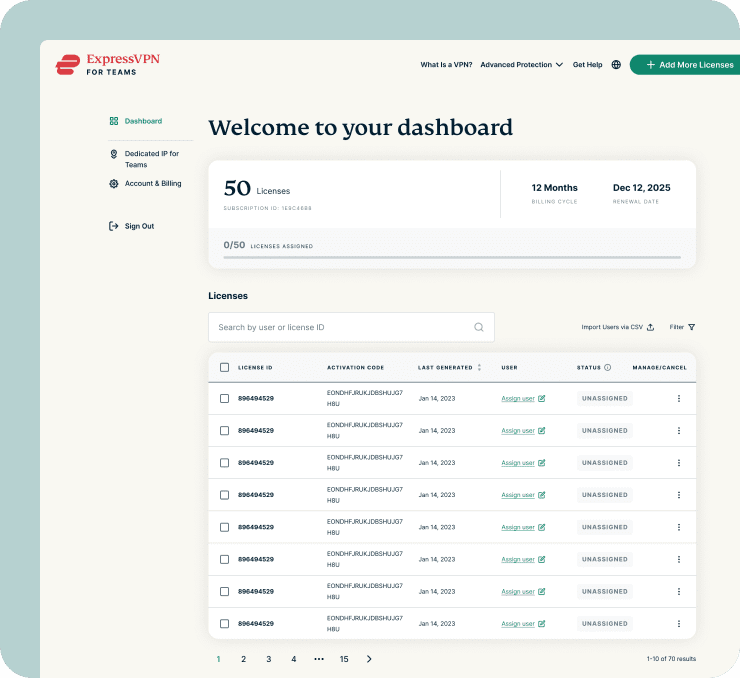Click the UNASSIGNED status badge in first row

click(x=605, y=399)
